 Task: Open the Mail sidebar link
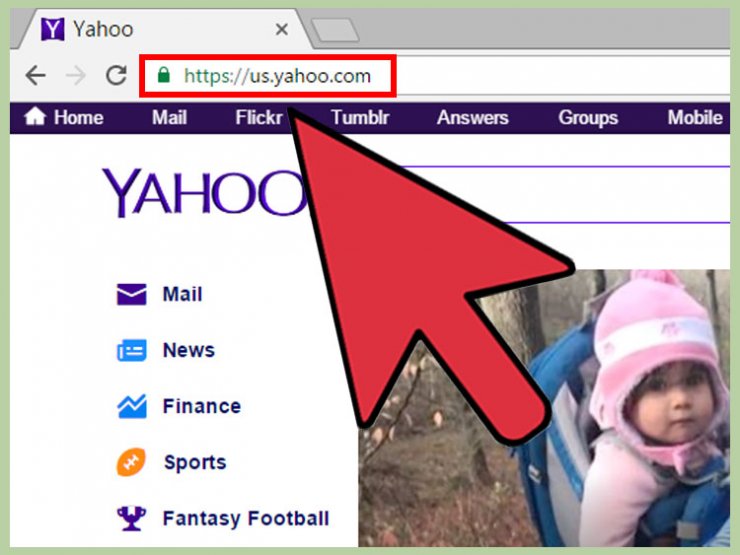tap(183, 294)
